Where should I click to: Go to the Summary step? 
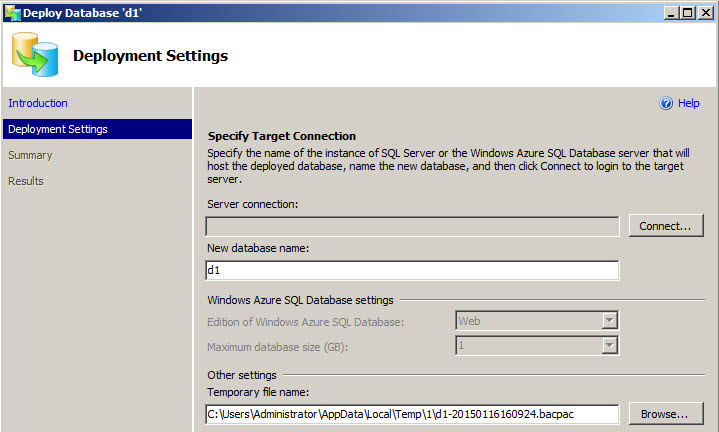click(x=30, y=155)
